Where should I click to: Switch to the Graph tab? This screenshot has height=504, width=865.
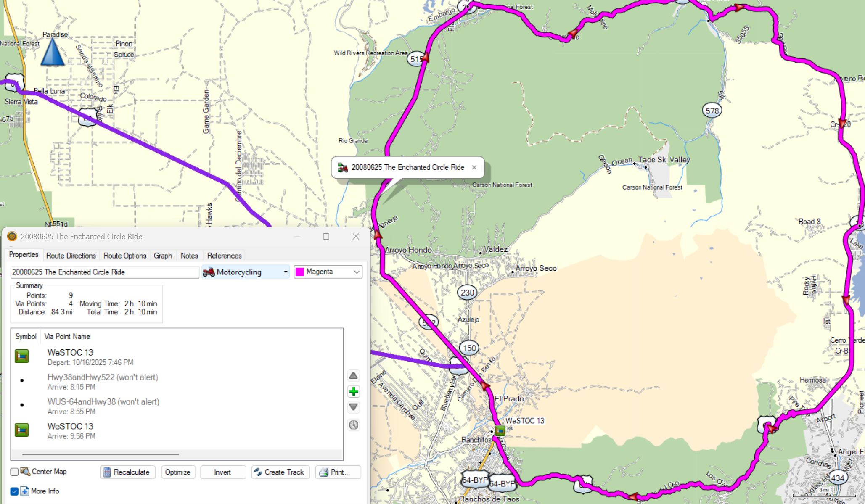tap(163, 256)
